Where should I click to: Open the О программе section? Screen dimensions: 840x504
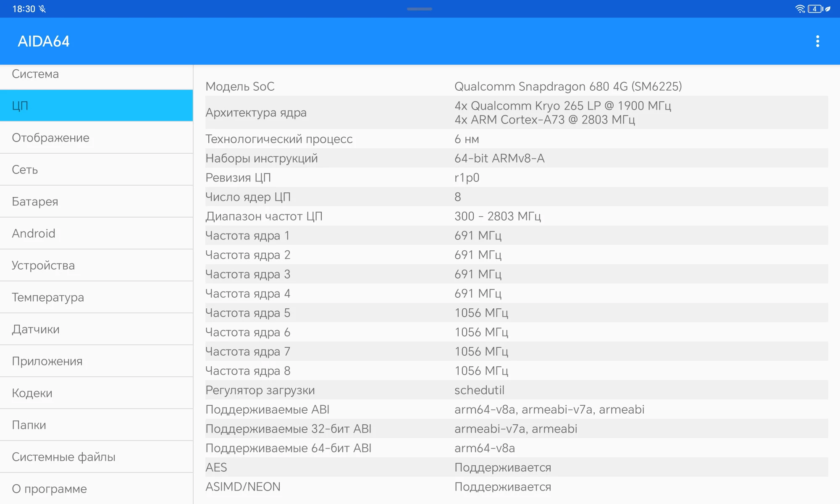pyautogui.click(x=97, y=488)
